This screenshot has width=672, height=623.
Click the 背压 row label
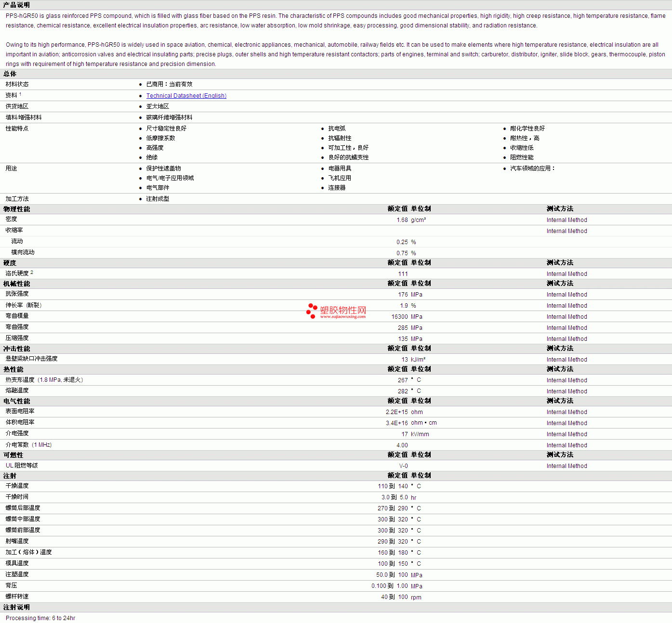click(x=11, y=585)
